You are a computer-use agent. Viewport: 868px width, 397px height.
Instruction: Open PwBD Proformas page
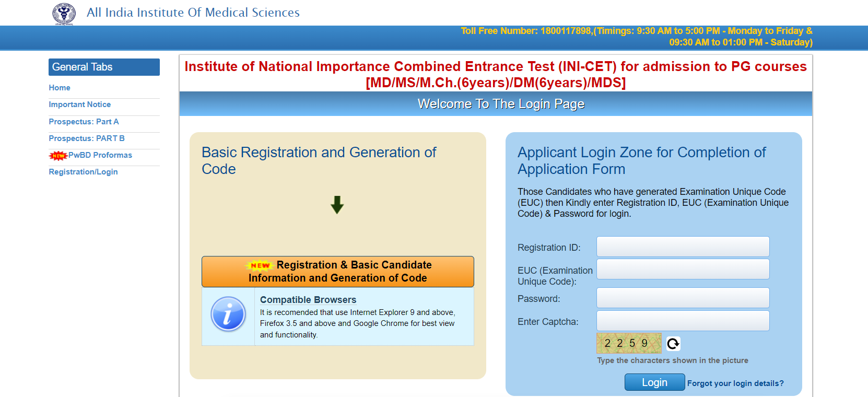point(100,155)
